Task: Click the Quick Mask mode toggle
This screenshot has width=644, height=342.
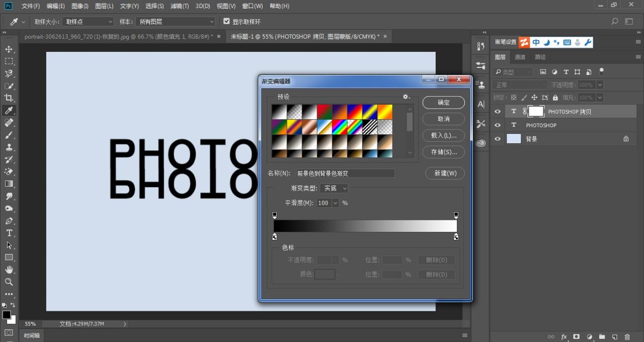Action: (9, 332)
